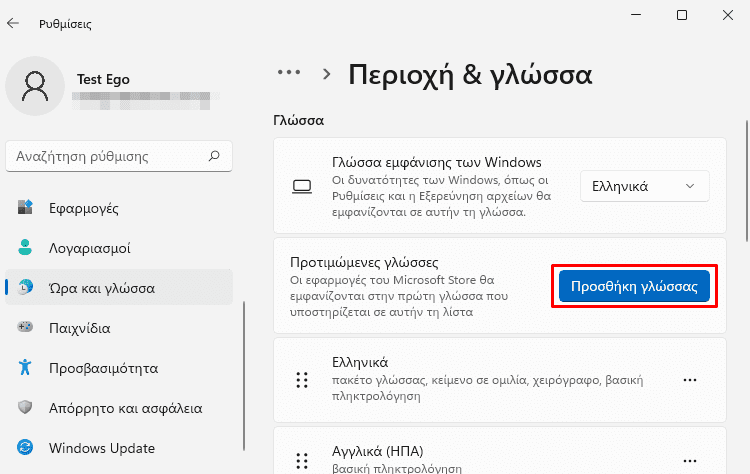
Task: Click the Ρυθμίσεις window title
Action: [65, 24]
